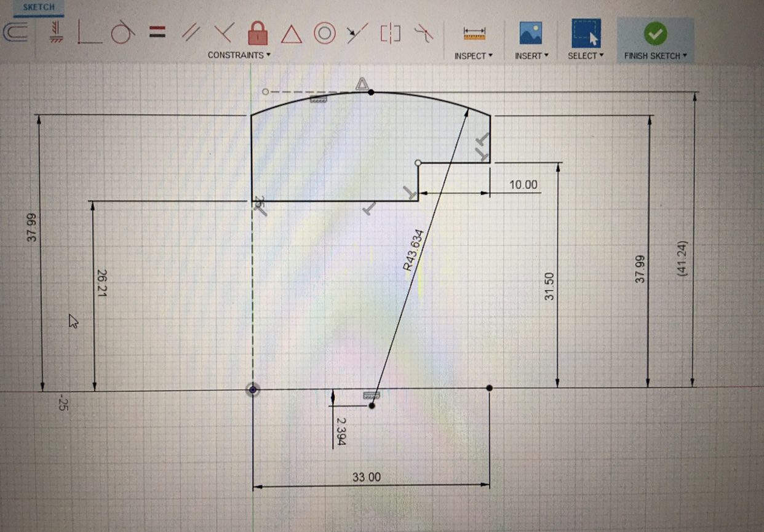Pick the Parallel constraint icon

click(x=191, y=33)
